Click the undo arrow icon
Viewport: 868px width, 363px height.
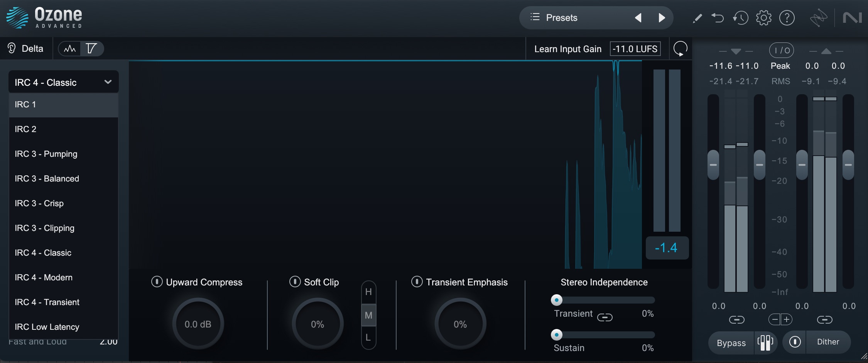pos(718,18)
